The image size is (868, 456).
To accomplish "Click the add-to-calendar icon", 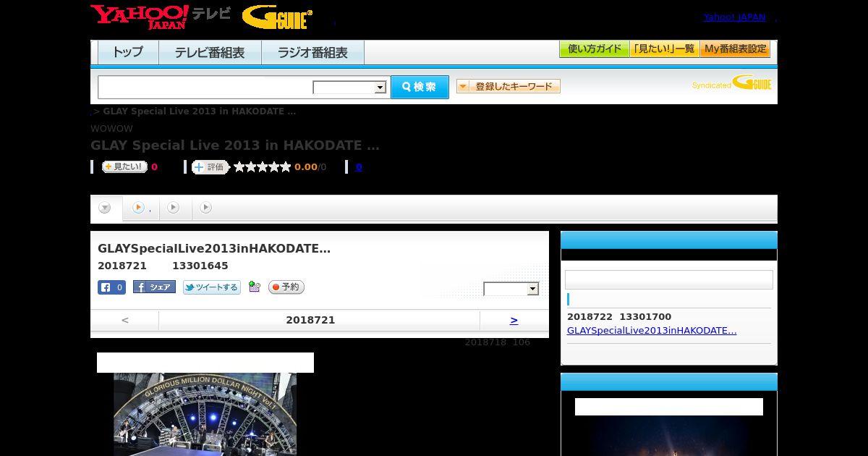I will pyautogui.click(x=254, y=287).
